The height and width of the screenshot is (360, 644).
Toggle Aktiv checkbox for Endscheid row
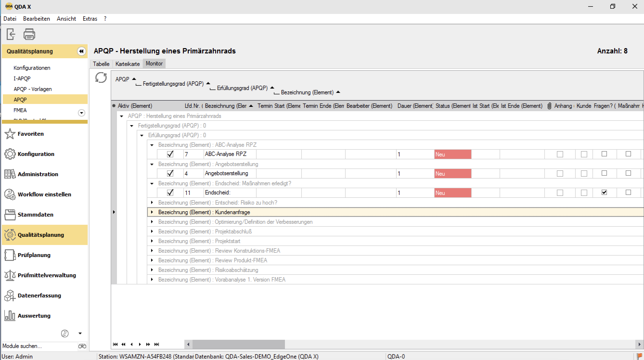pos(170,193)
